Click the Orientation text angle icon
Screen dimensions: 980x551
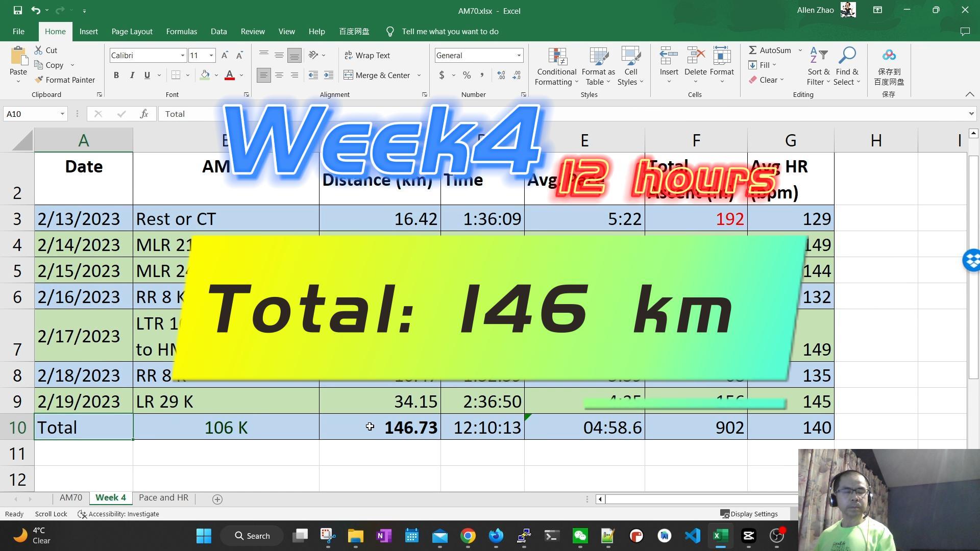point(313,55)
